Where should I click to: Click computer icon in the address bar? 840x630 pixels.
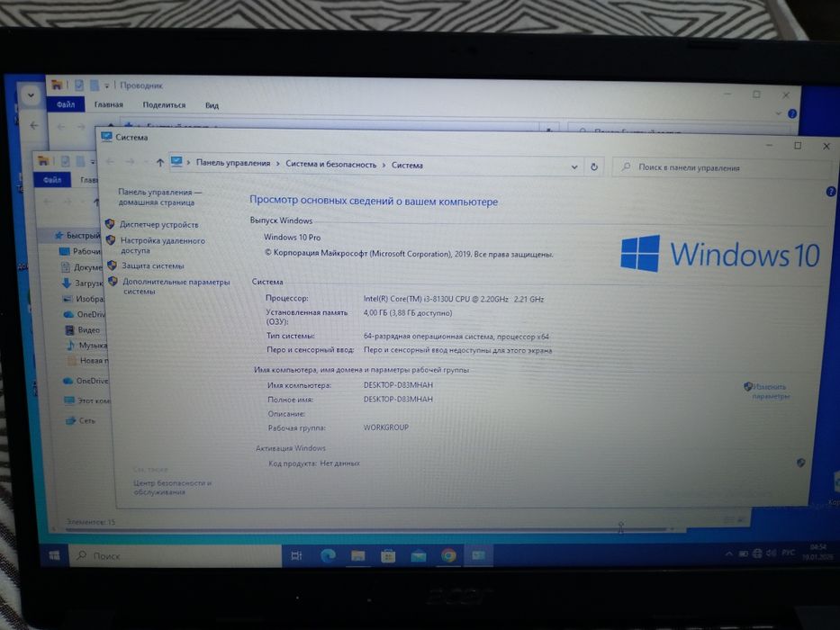tap(176, 162)
